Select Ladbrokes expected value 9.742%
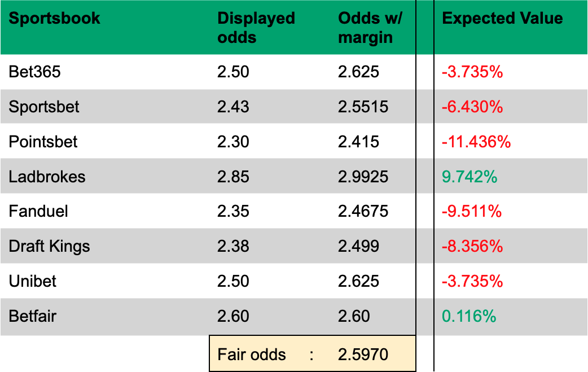588x372 pixels. (x=469, y=177)
